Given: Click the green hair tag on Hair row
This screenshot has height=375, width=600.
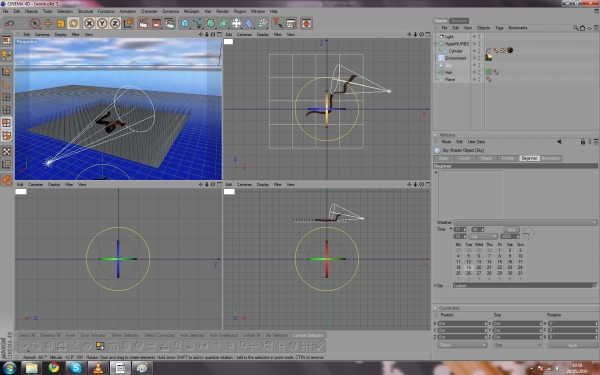Looking at the screenshot, I should (489, 72).
